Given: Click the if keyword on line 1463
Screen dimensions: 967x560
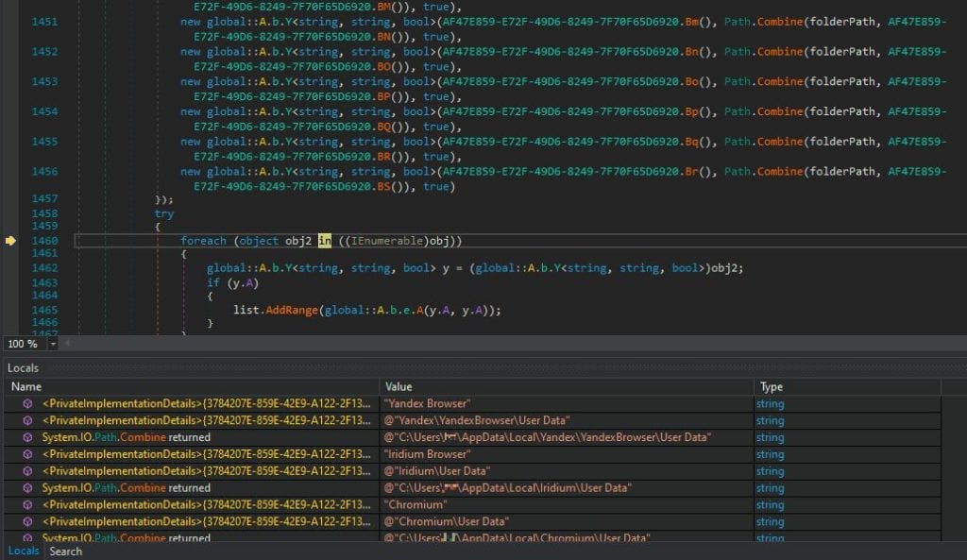Looking at the screenshot, I should (212, 282).
